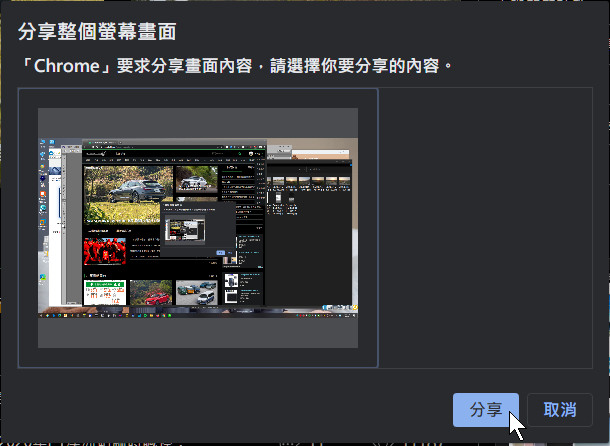This screenshot has width=610, height=446.
Task: Select the entire screen preview thumbnail
Action: pyautogui.click(x=198, y=228)
